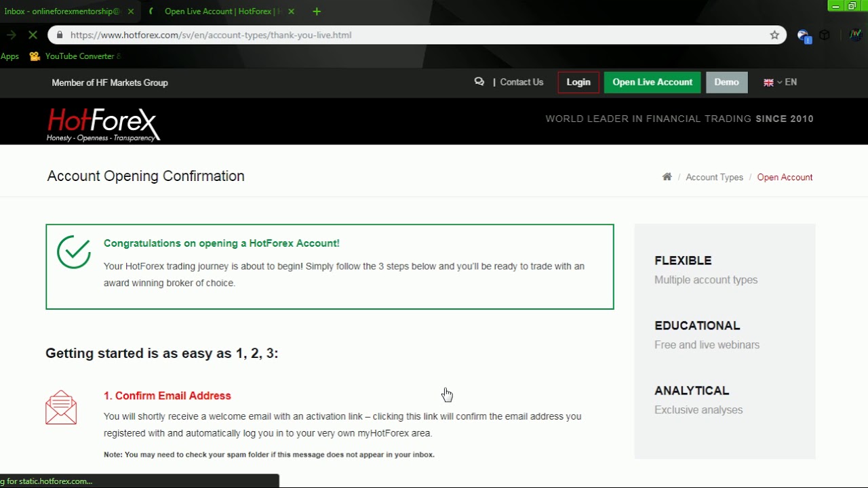Click the Open Live Account button

tap(652, 82)
